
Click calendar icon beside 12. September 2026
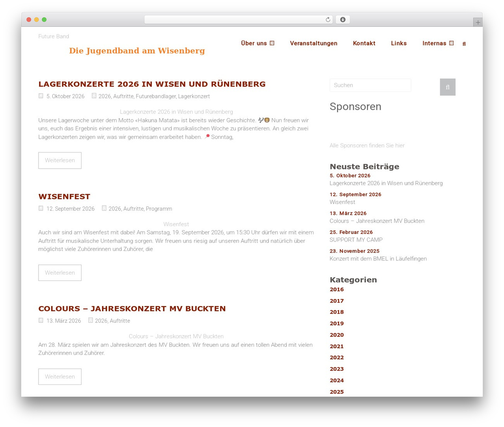[41, 208]
